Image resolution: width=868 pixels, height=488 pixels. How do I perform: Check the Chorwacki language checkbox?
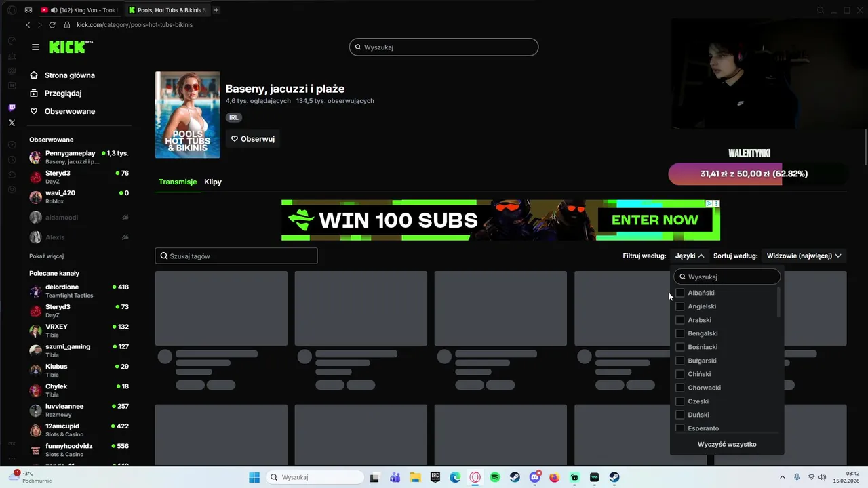click(680, 388)
